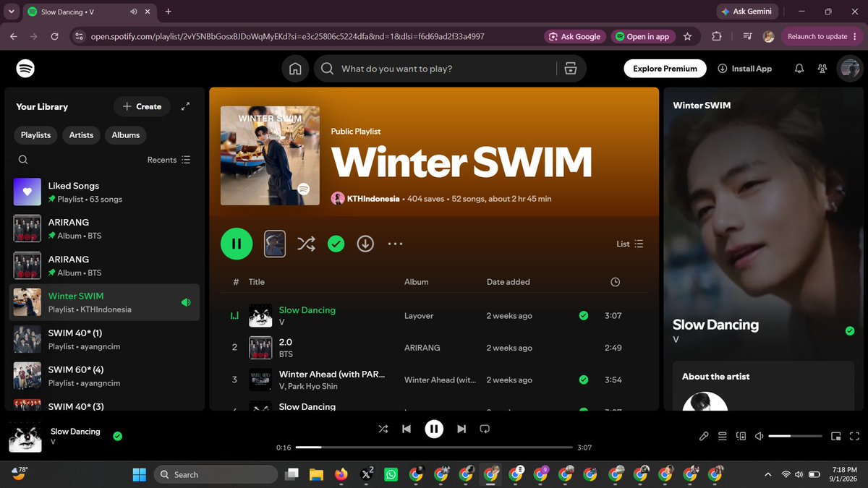Remove Winter SWIM from Your Library checkmark
868x488 pixels.
[336, 244]
